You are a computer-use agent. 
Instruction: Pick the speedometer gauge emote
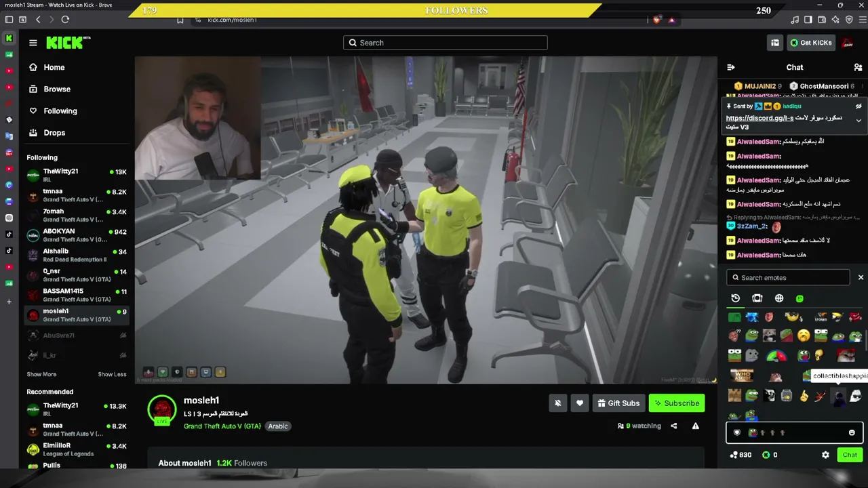coord(776,355)
